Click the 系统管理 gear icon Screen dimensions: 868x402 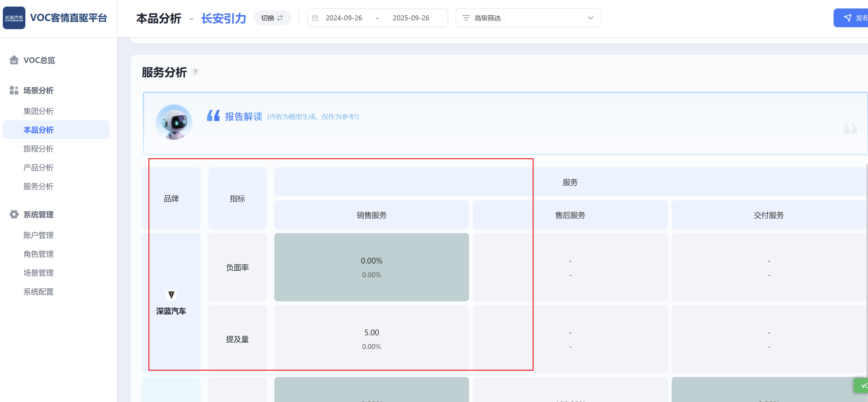pyautogui.click(x=14, y=215)
